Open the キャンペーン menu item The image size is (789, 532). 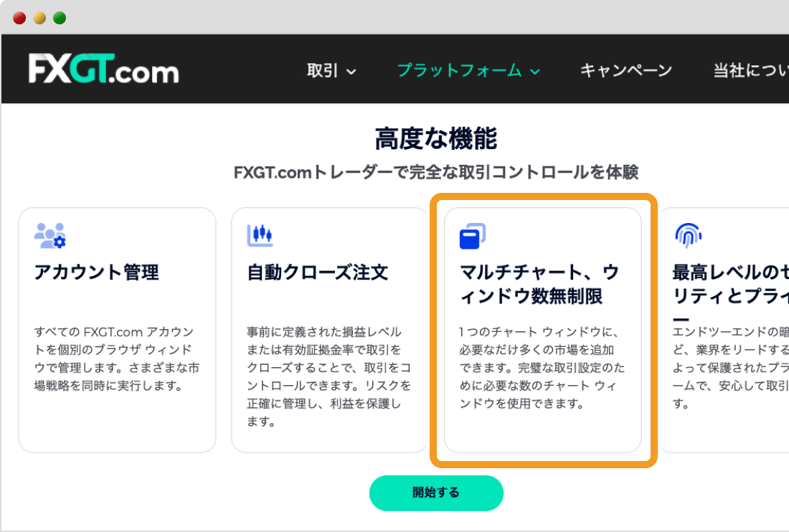[x=625, y=70]
